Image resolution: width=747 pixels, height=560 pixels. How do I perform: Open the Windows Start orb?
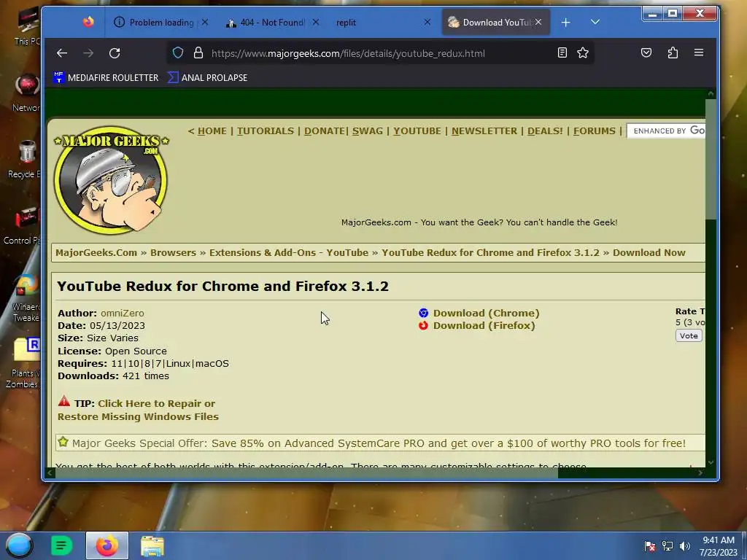(x=18, y=545)
